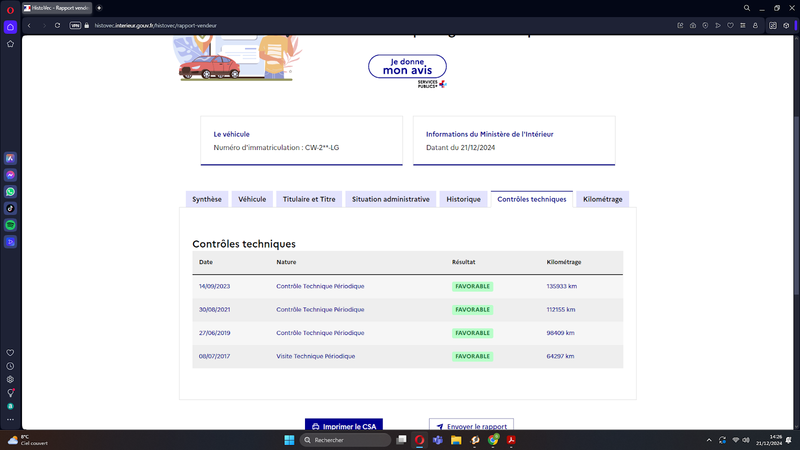Click the page vertical scrollbar

tap(796, 204)
